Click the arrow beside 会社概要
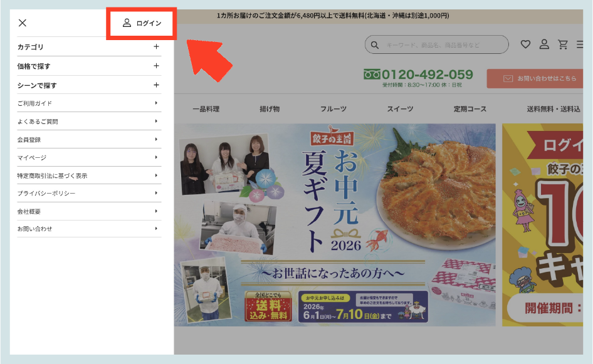Image resolution: width=593 pixels, height=364 pixels. tap(156, 211)
